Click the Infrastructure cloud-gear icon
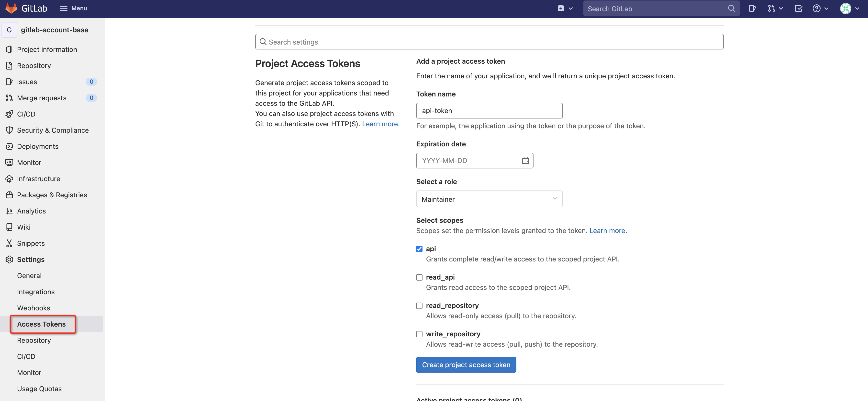This screenshot has height=401, width=868. pyautogui.click(x=10, y=179)
